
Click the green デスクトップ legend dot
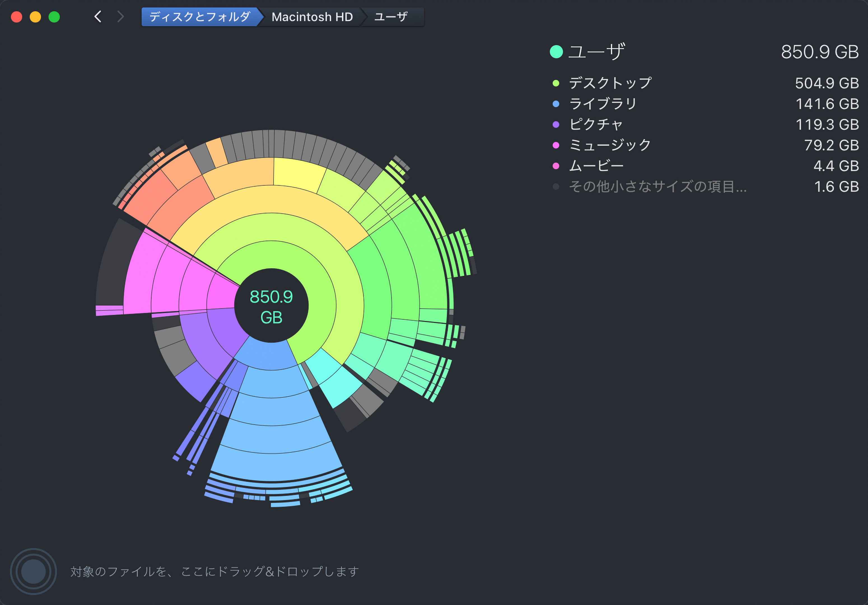(x=556, y=83)
